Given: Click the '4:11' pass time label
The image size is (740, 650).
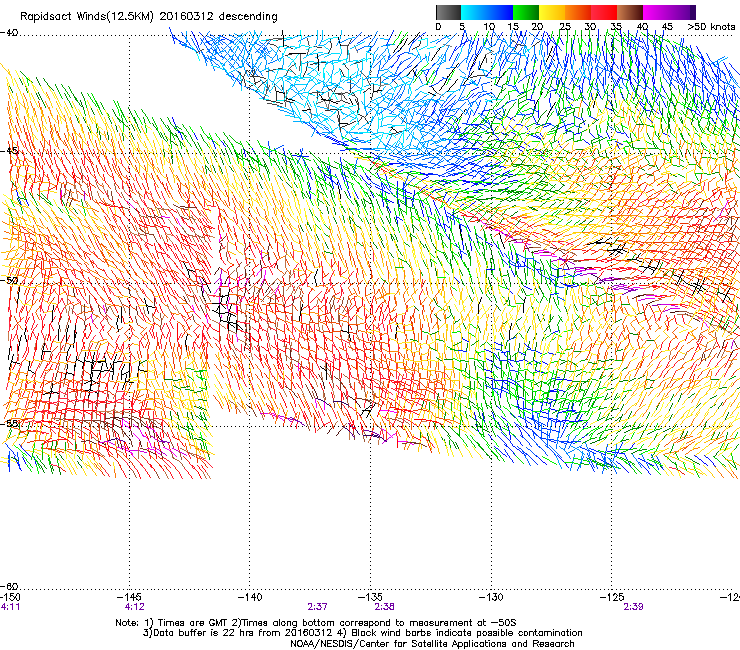Looking at the screenshot, I should coord(10,607).
